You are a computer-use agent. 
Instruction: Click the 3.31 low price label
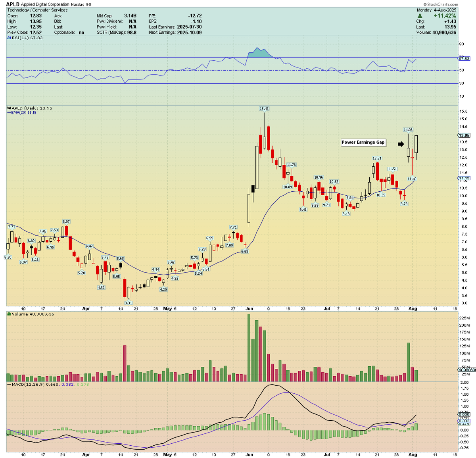click(x=129, y=303)
